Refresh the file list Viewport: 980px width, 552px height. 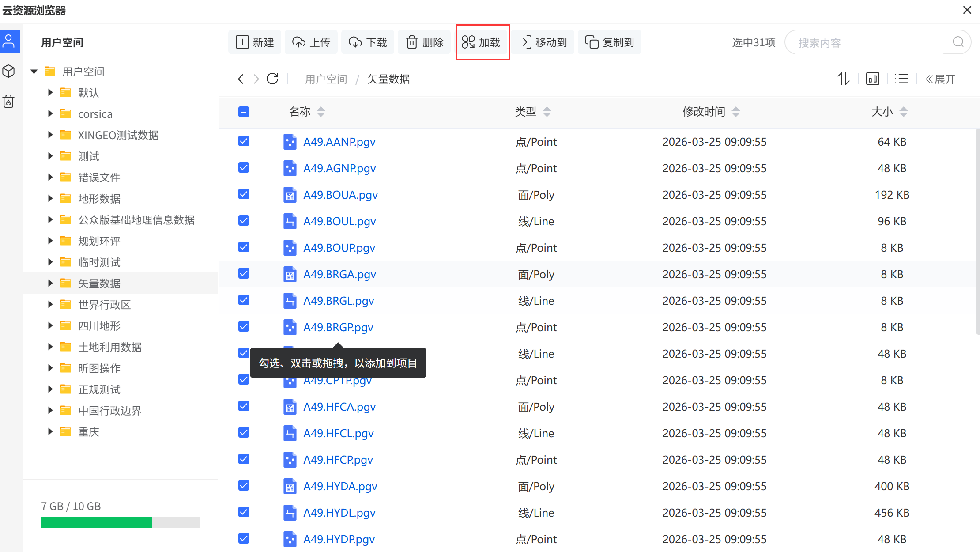(x=273, y=79)
